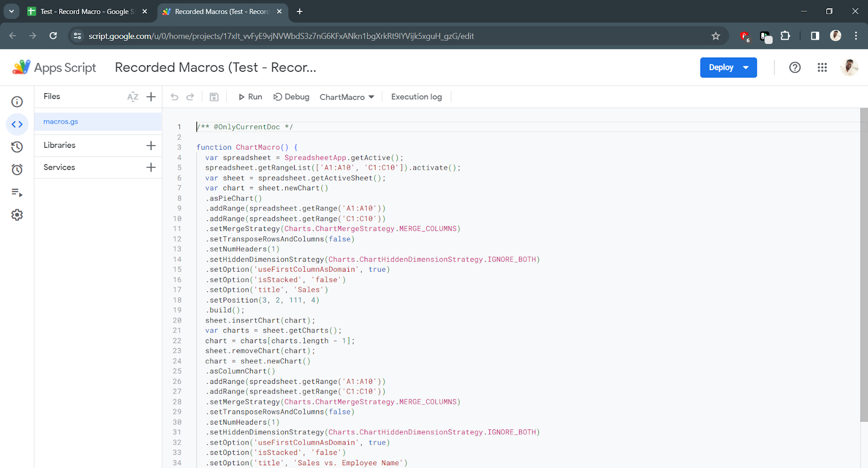Screen dimensions: 868x468
Task: Click the dark extension icon with white badge
Action: 765,37
